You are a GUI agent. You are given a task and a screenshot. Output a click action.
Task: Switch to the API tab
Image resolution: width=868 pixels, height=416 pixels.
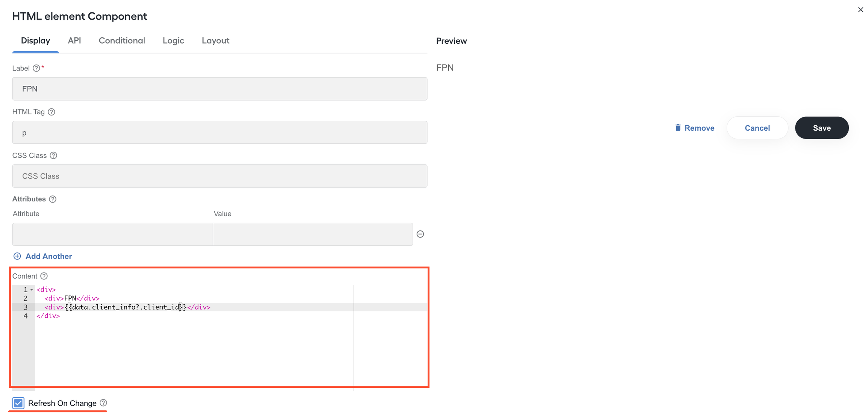tap(74, 41)
